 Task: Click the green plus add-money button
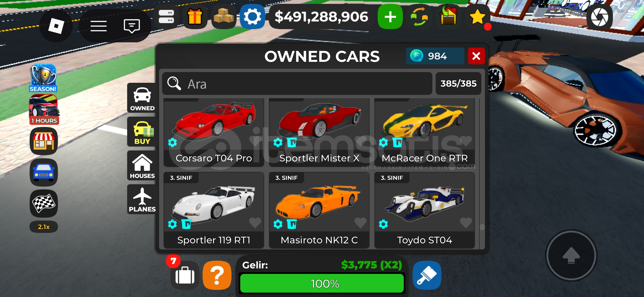tap(390, 17)
